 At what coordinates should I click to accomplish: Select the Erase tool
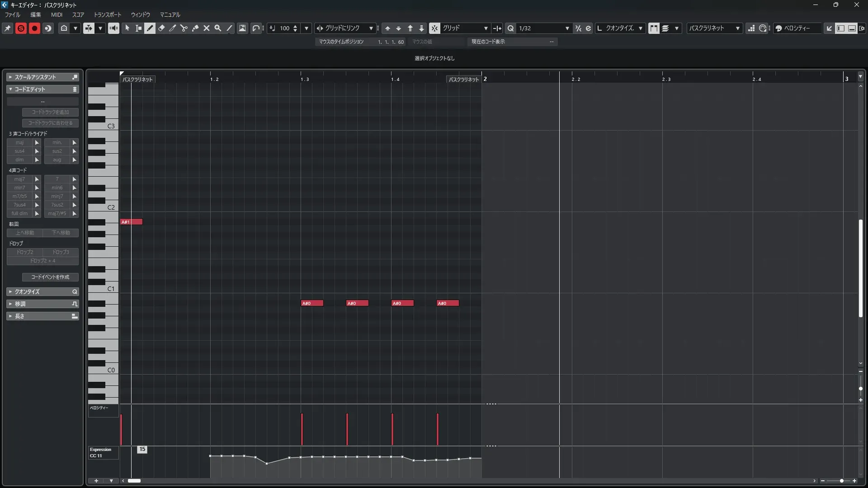(x=161, y=28)
